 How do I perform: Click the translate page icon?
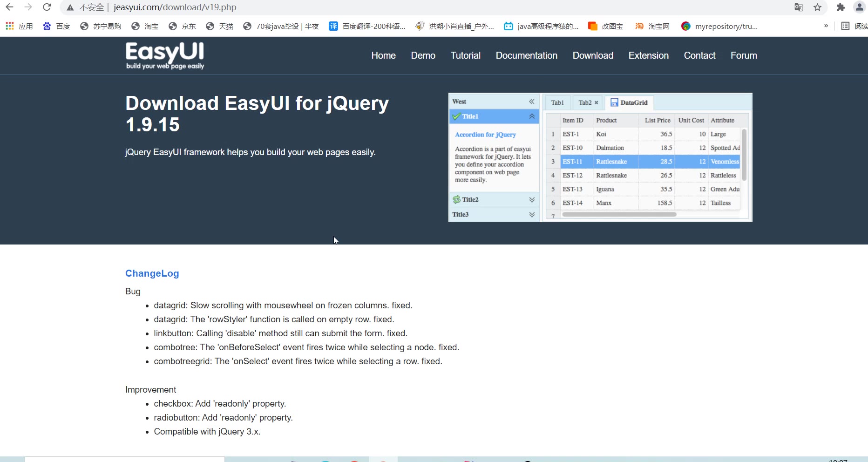click(x=799, y=7)
